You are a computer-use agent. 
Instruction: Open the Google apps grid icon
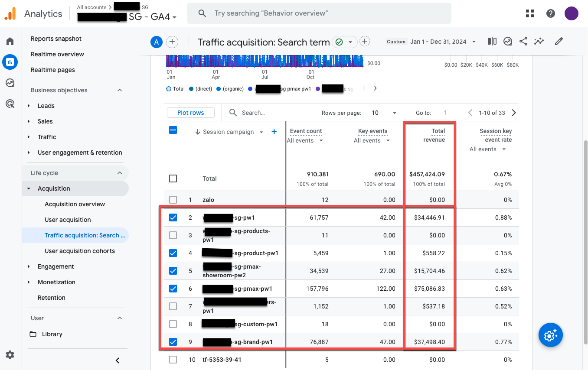click(x=529, y=13)
